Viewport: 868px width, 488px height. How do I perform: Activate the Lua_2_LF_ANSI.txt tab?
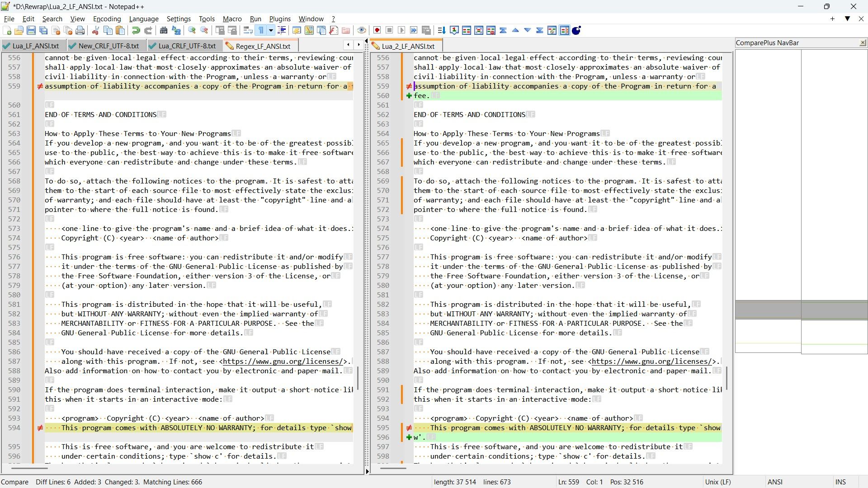coord(406,46)
